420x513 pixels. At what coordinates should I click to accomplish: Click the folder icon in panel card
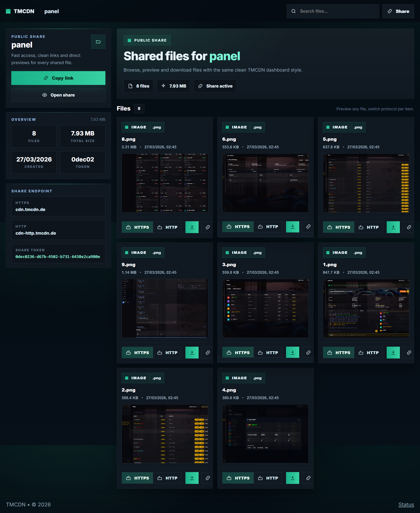[x=98, y=42]
